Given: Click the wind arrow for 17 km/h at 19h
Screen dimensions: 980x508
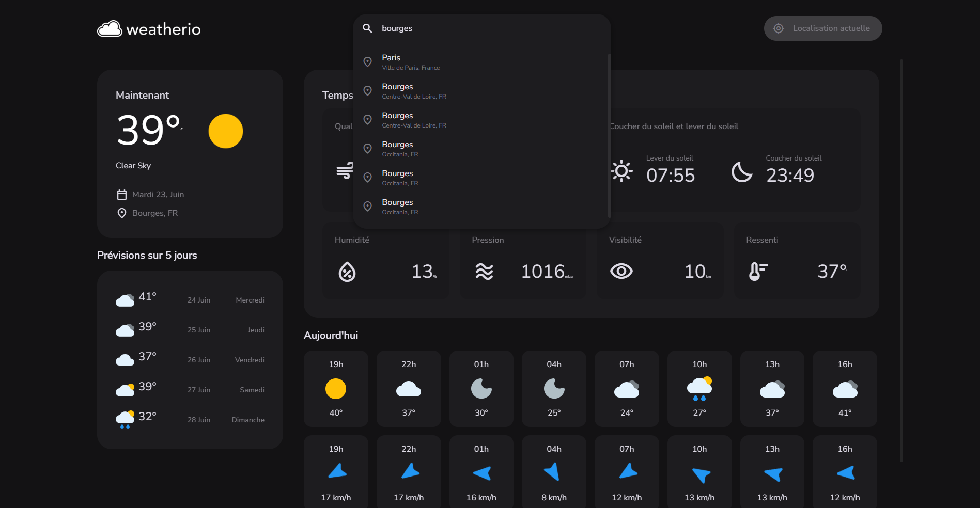Looking at the screenshot, I should point(337,471).
